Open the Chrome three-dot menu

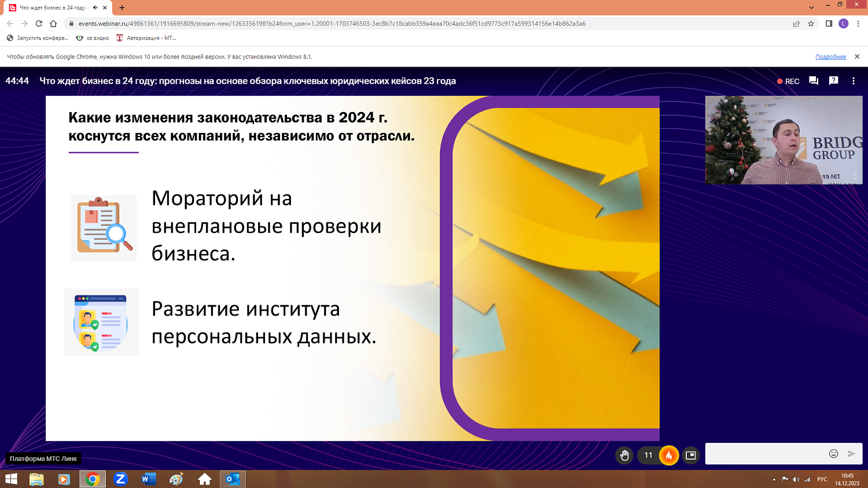(x=858, y=24)
